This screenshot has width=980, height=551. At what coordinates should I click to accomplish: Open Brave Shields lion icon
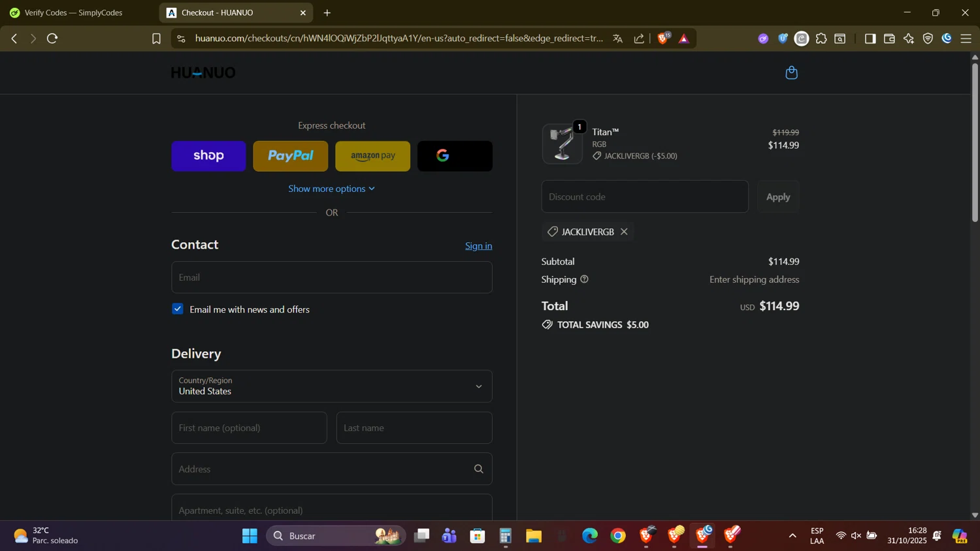click(x=663, y=39)
